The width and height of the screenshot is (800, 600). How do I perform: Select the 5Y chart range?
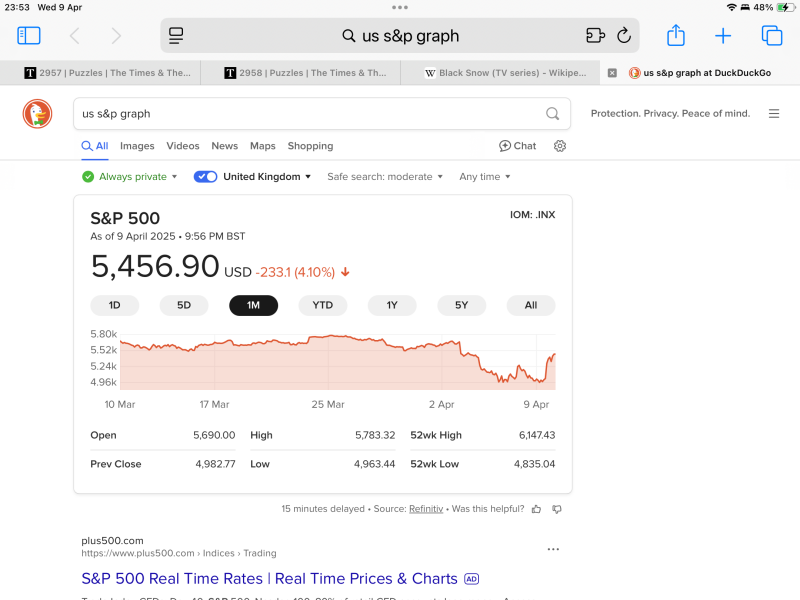[461, 305]
